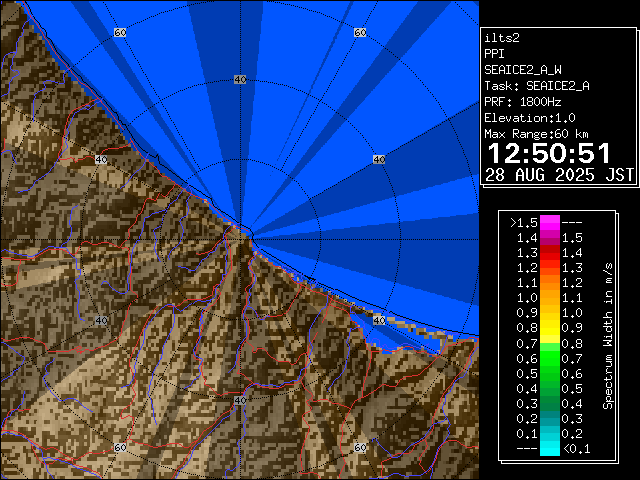Pick the cyan <0.1 legend swatch
640x480 pixels.
(x=549, y=448)
